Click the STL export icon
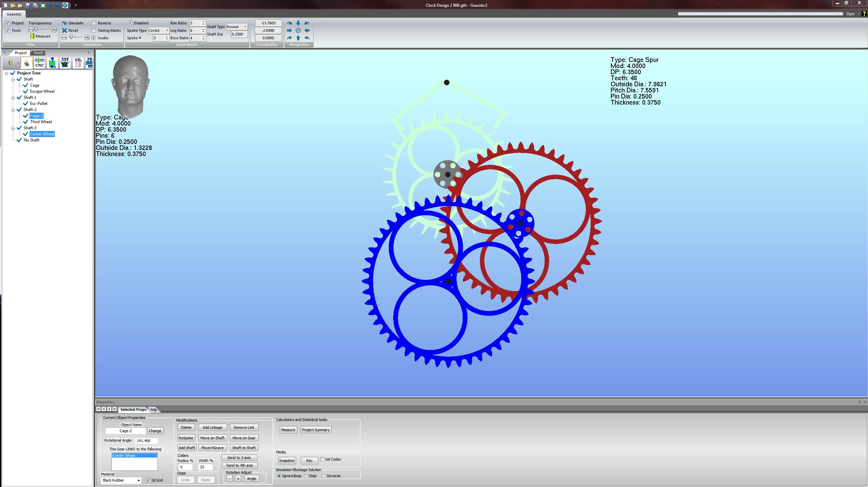The width and height of the screenshot is (868, 487). point(78,63)
